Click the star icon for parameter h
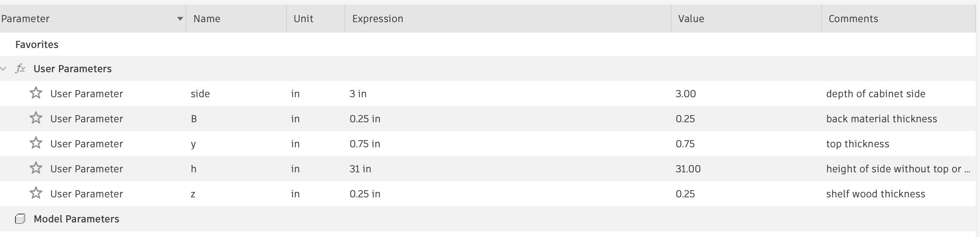 (x=36, y=168)
